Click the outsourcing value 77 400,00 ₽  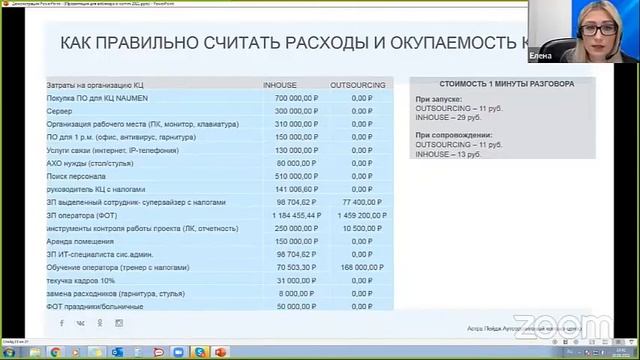point(362,202)
